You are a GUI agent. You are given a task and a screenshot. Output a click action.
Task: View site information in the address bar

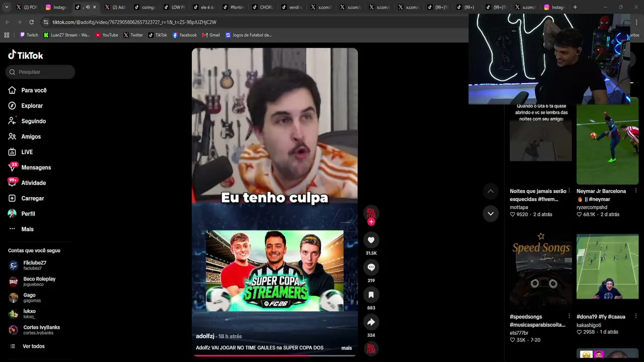(46, 22)
